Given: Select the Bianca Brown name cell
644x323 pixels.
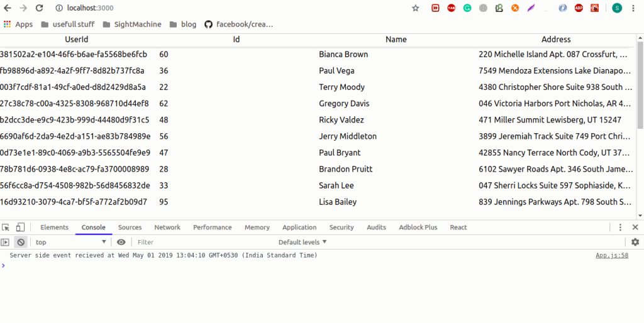Looking at the screenshot, I should [343, 54].
